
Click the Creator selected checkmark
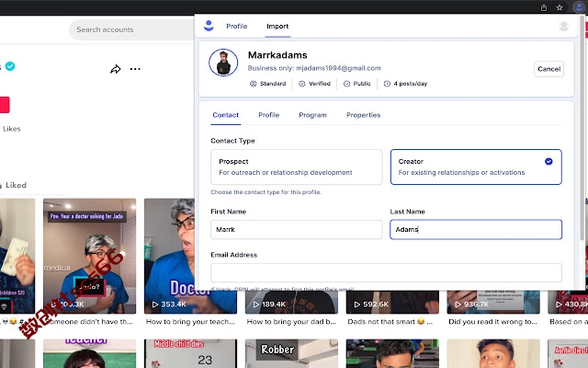click(548, 162)
